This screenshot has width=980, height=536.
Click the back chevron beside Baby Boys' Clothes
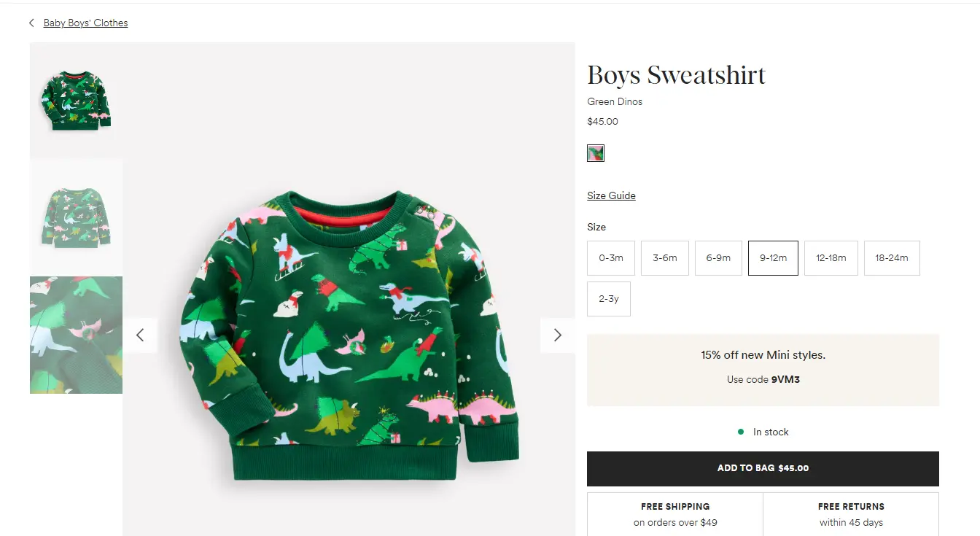pyautogui.click(x=31, y=23)
